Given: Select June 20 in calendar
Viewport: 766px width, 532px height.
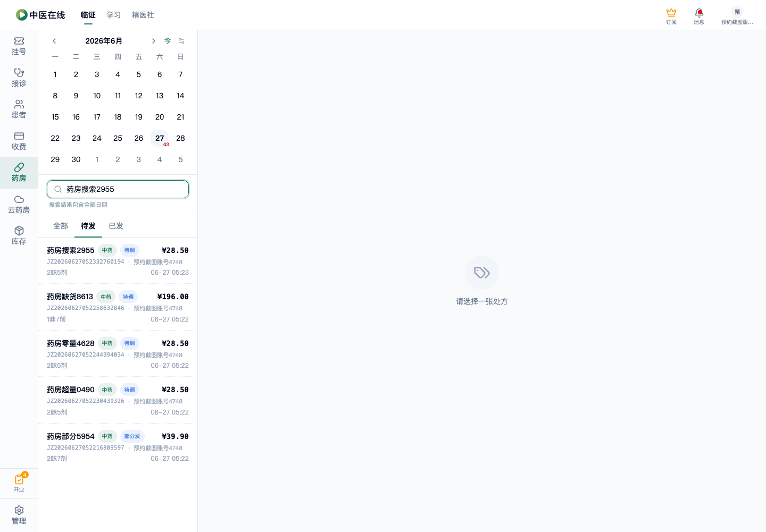Looking at the screenshot, I should tap(160, 117).
